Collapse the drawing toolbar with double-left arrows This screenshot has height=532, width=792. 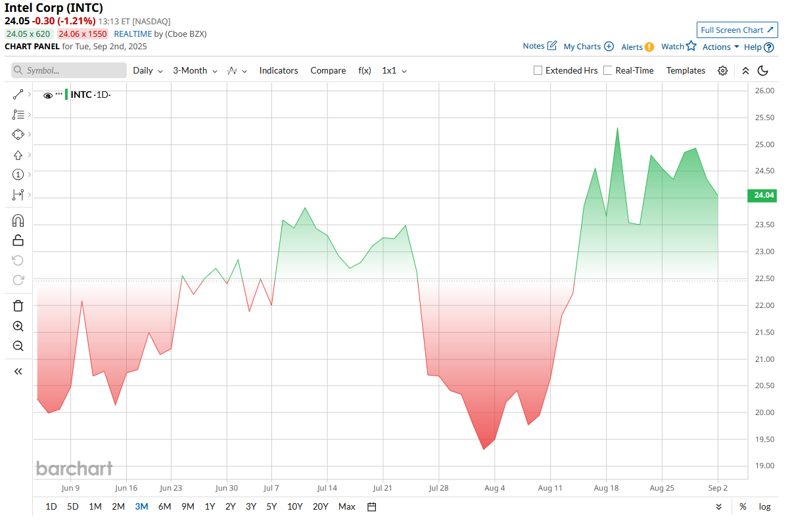(18, 371)
